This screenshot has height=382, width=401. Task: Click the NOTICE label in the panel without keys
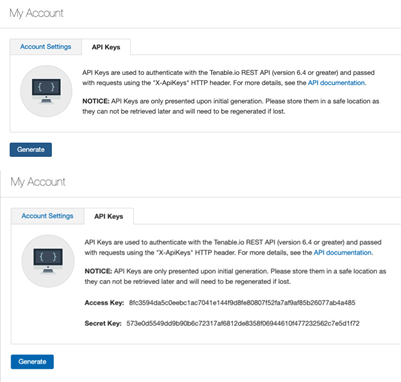pos(96,101)
